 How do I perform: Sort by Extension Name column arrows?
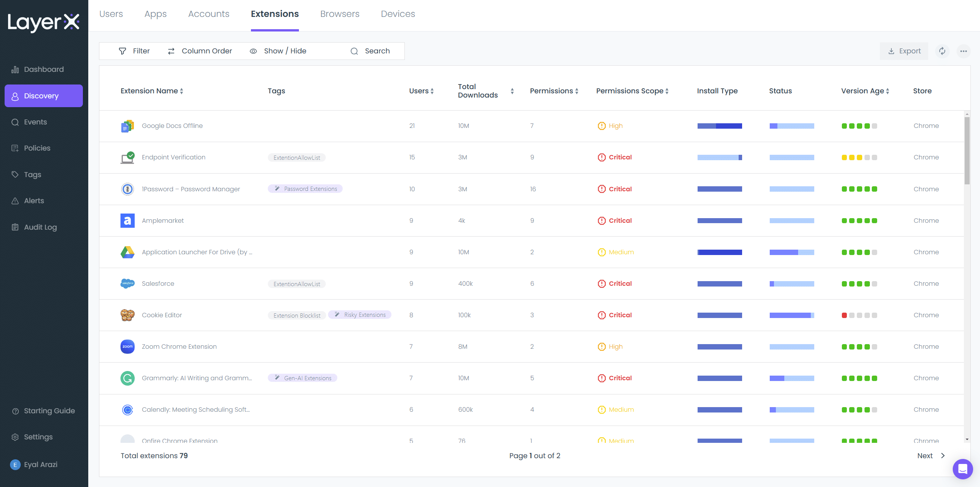pos(181,91)
